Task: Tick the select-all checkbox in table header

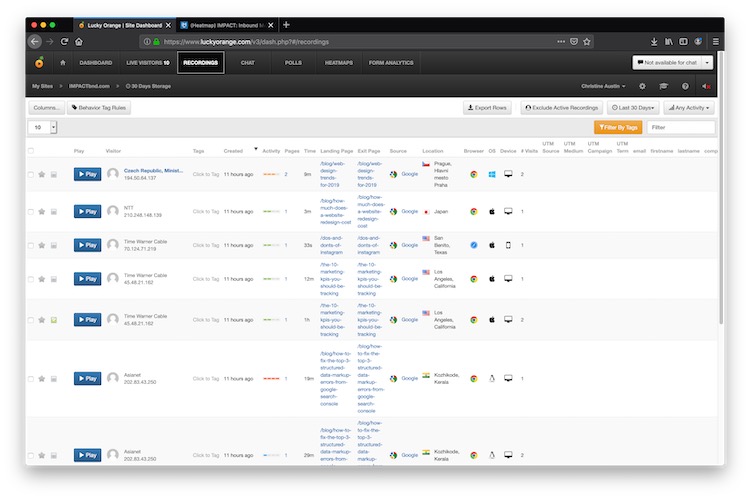Action: click(31, 151)
